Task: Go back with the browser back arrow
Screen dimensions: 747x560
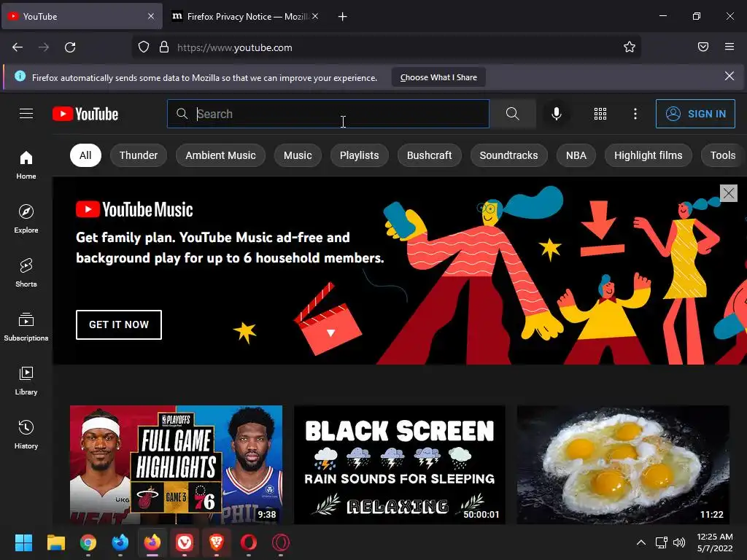Action: [18, 47]
